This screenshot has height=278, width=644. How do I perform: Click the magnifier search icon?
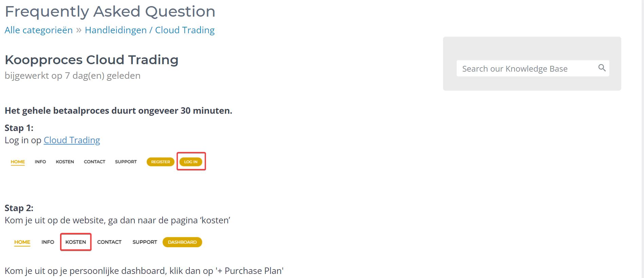[602, 68]
